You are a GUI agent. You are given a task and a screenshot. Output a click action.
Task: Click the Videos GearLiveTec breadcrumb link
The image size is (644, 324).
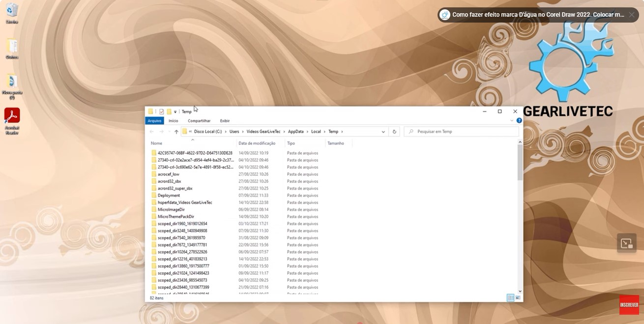[263, 131]
